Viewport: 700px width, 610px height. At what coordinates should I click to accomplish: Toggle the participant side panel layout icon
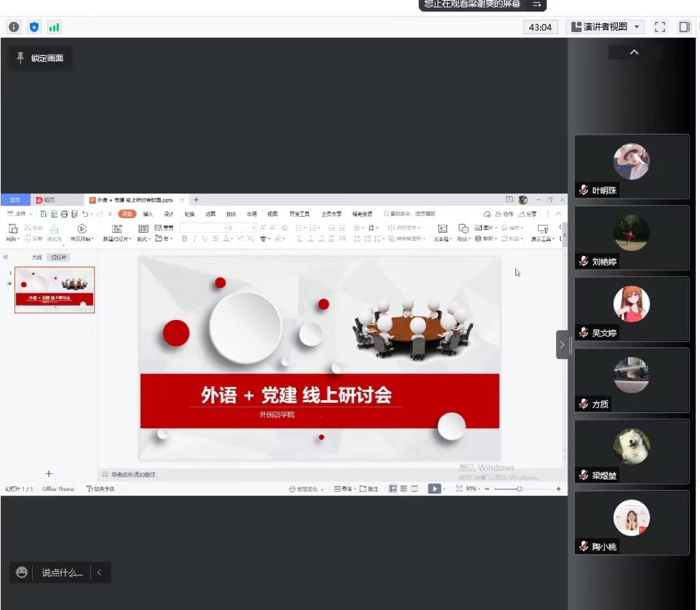pos(684,27)
